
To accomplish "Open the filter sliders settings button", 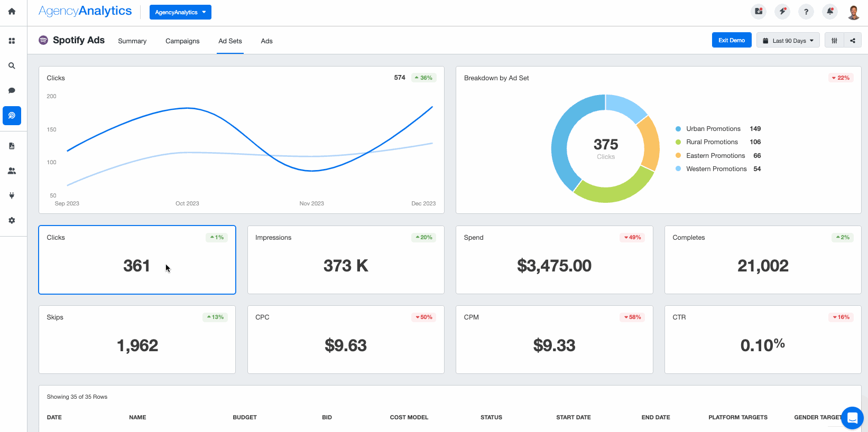I will (x=834, y=41).
